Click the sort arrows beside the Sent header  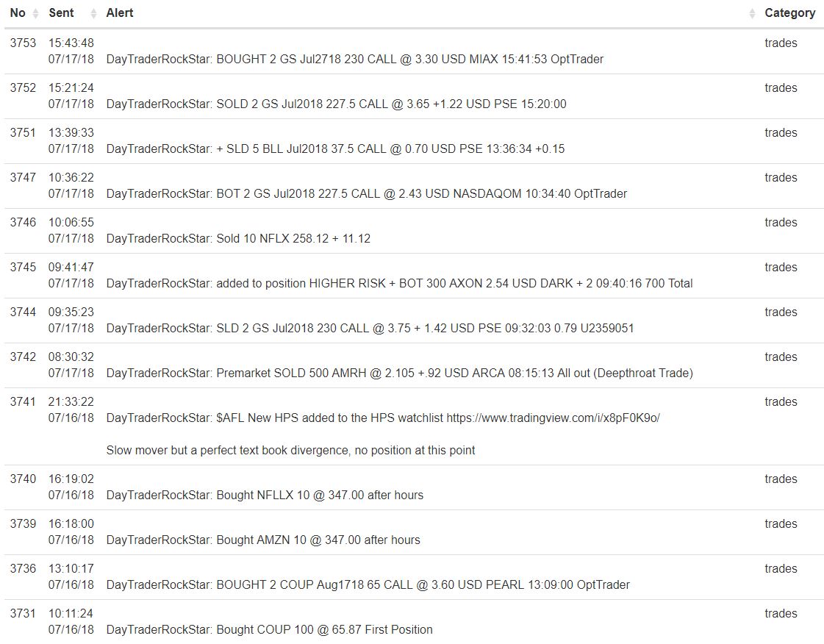93,13
